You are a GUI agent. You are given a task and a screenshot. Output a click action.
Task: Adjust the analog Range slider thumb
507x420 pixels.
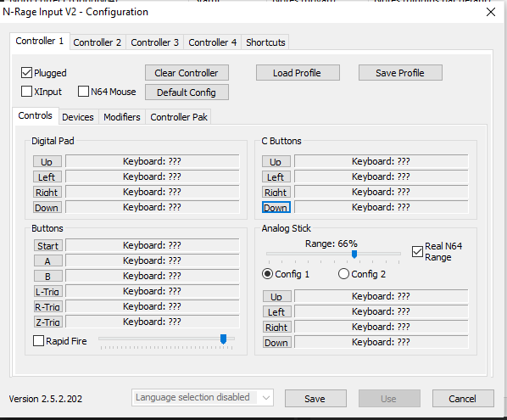pyautogui.click(x=354, y=254)
